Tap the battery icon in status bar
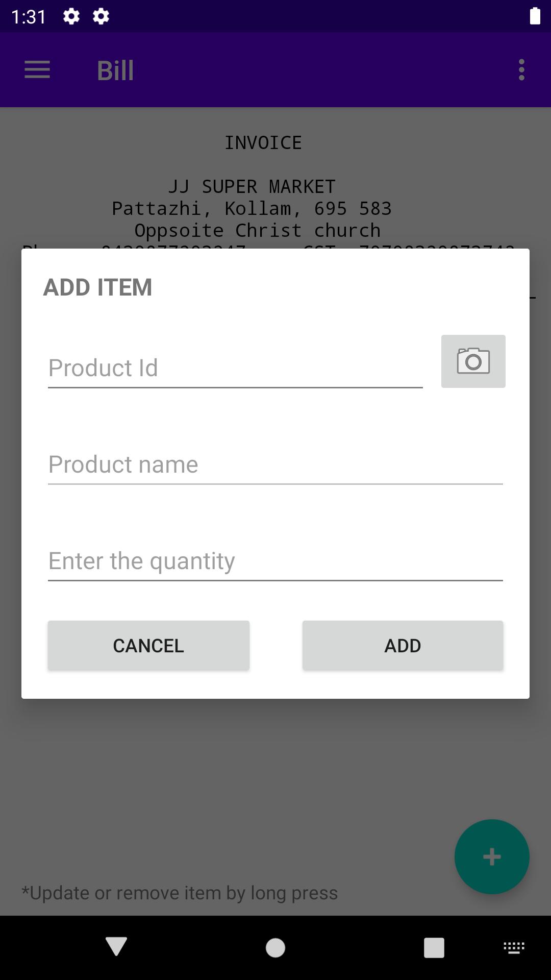 click(535, 16)
